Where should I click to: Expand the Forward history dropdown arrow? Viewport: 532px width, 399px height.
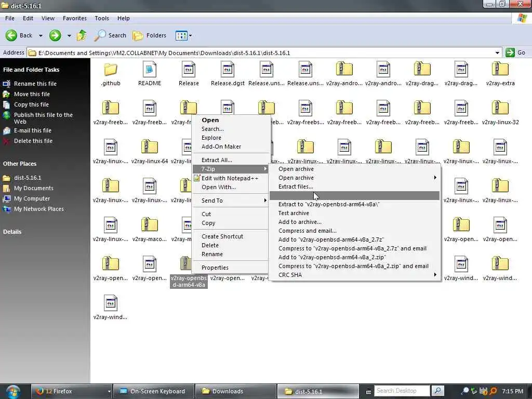tap(69, 36)
